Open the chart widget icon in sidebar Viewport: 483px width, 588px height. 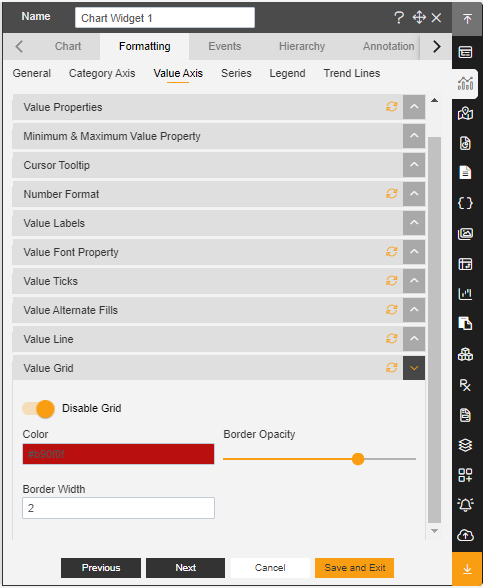click(465, 83)
